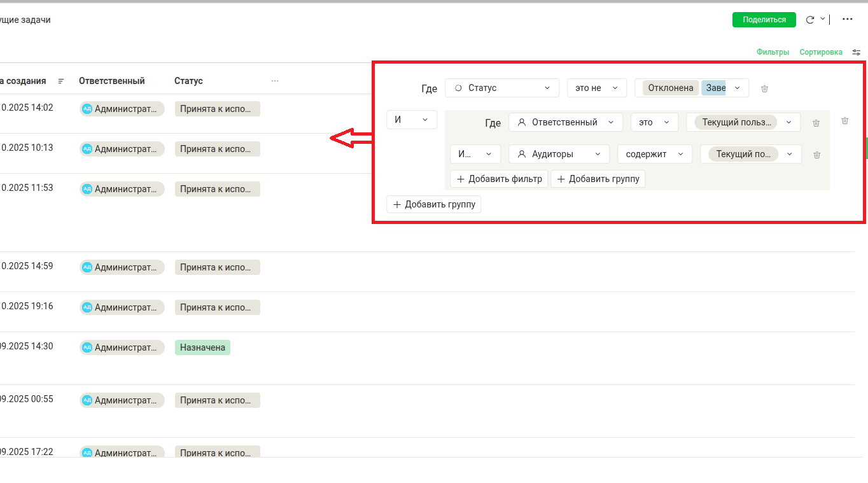Expand the Статус field dropdown

501,88
